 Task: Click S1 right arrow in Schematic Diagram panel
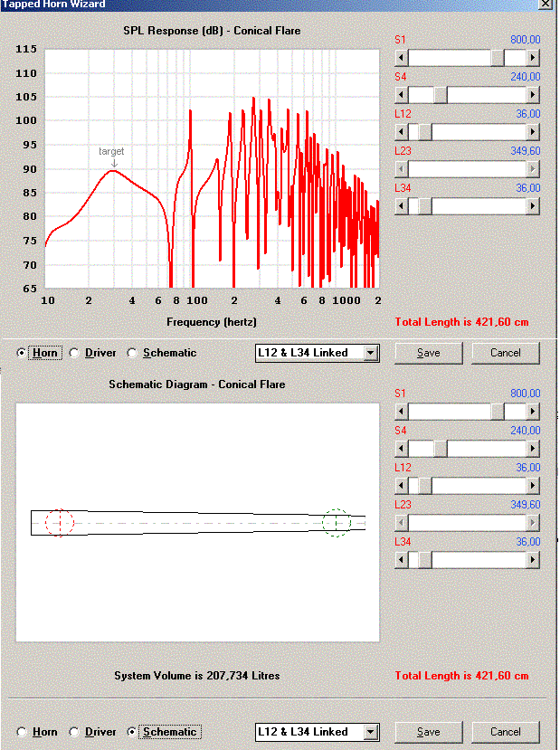point(533,412)
